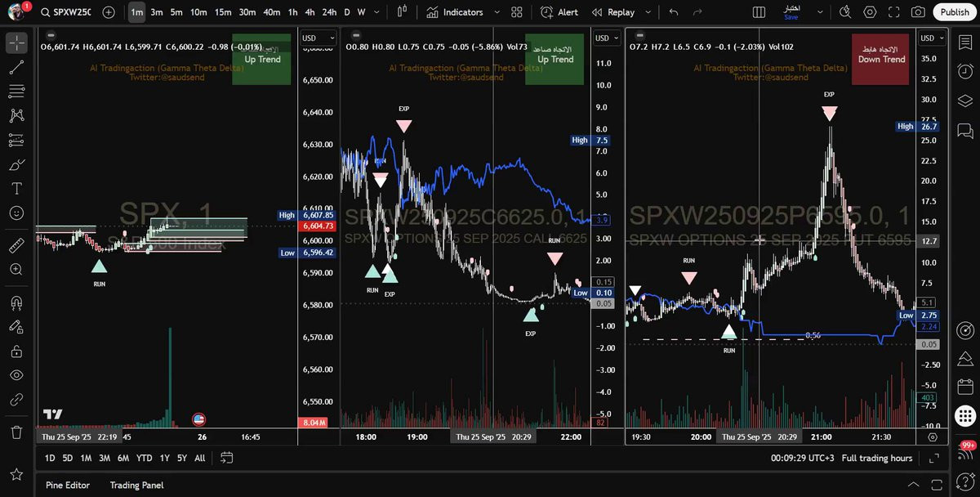This screenshot has width=980, height=497.
Task: Click the compare or add symbol plus icon
Action: pos(109,12)
